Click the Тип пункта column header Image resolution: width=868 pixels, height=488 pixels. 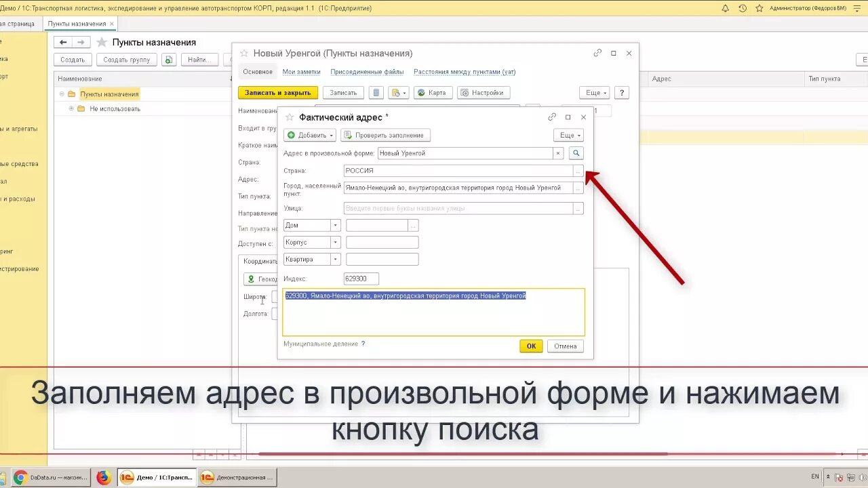tap(835, 79)
